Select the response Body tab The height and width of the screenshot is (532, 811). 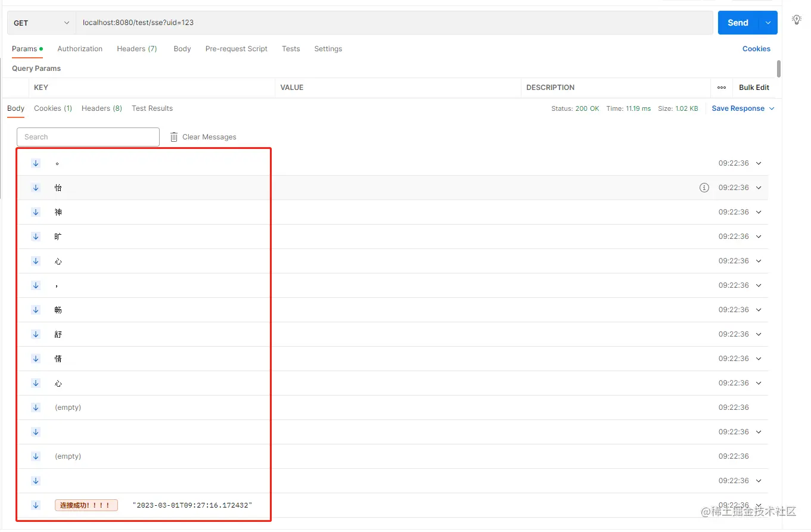[x=16, y=108]
